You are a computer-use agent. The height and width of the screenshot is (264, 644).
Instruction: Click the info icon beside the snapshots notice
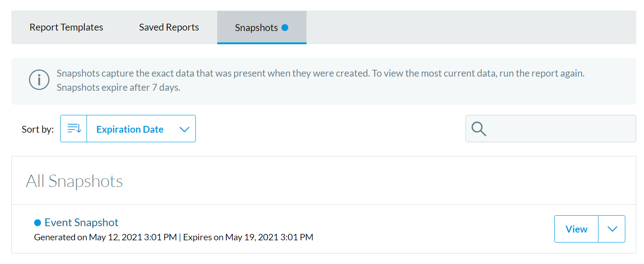pos(39,79)
